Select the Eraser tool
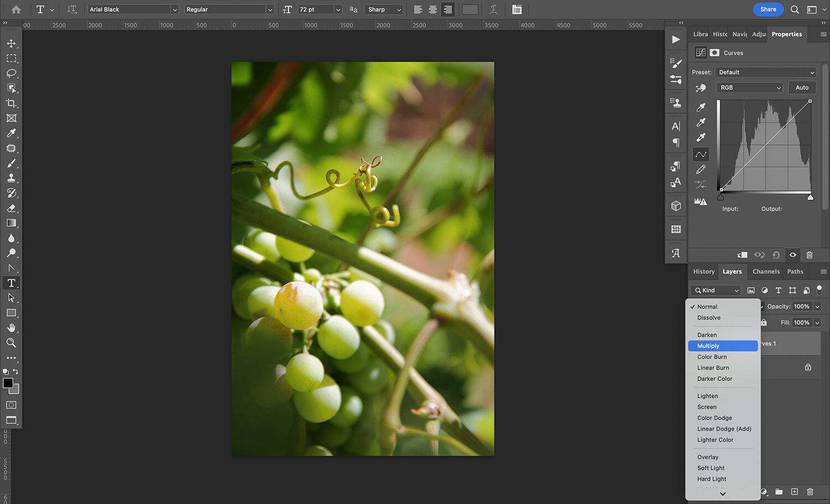Viewport: 830px width, 504px height. [11, 209]
